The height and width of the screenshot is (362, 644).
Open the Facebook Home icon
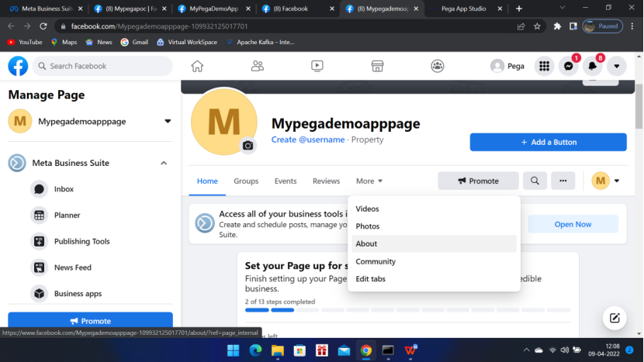coord(197,66)
